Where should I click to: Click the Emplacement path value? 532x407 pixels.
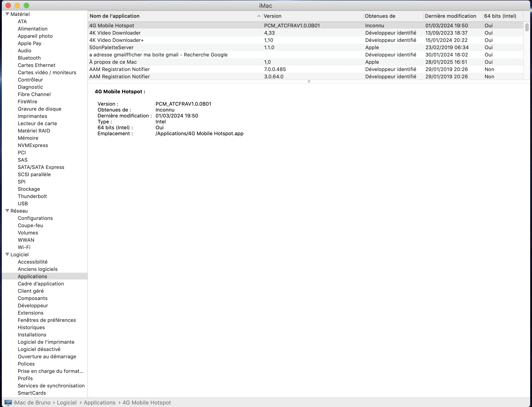coord(199,133)
